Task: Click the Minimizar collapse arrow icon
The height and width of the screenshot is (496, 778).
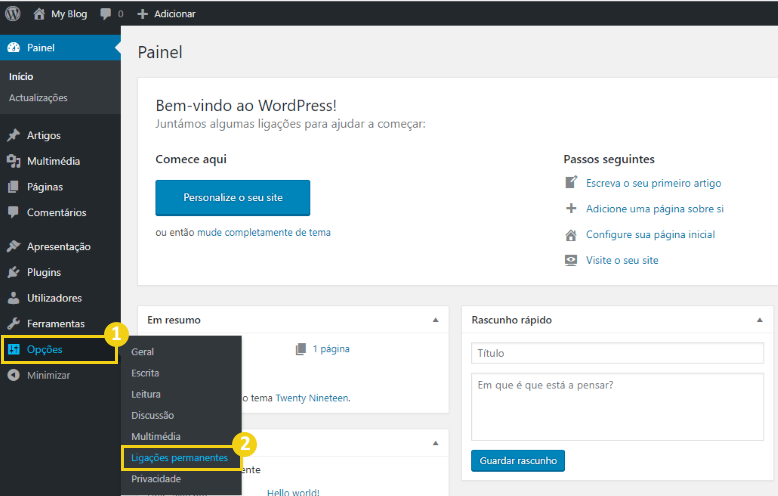Action: click(x=14, y=375)
